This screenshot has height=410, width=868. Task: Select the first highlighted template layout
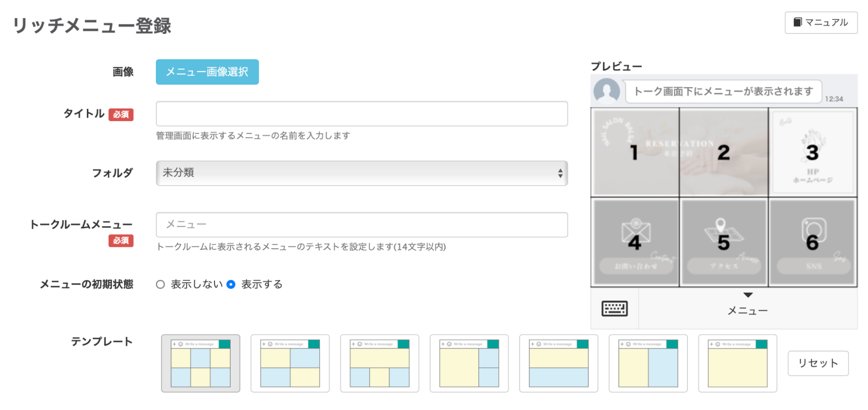(x=200, y=363)
